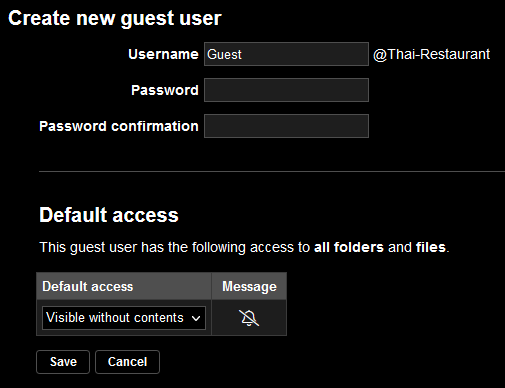Click the chevron arrow of access dropdown
This screenshot has height=388, width=505.
(196, 318)
